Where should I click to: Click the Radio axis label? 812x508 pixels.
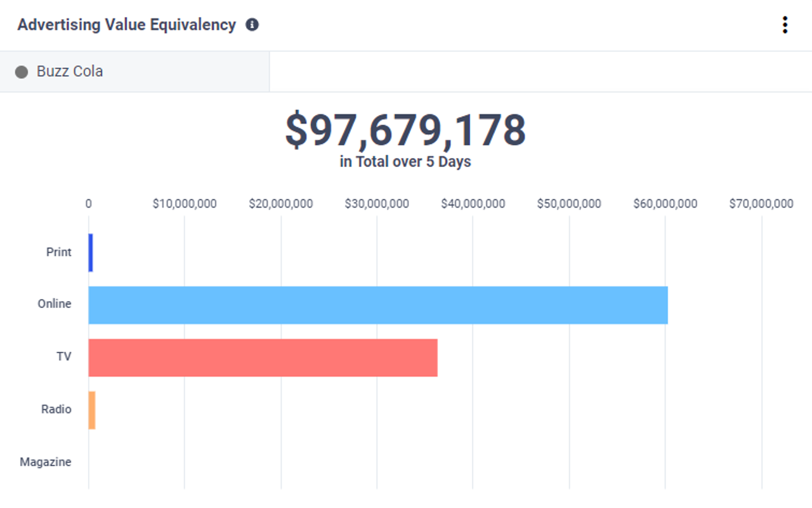[x=56, y=410]
